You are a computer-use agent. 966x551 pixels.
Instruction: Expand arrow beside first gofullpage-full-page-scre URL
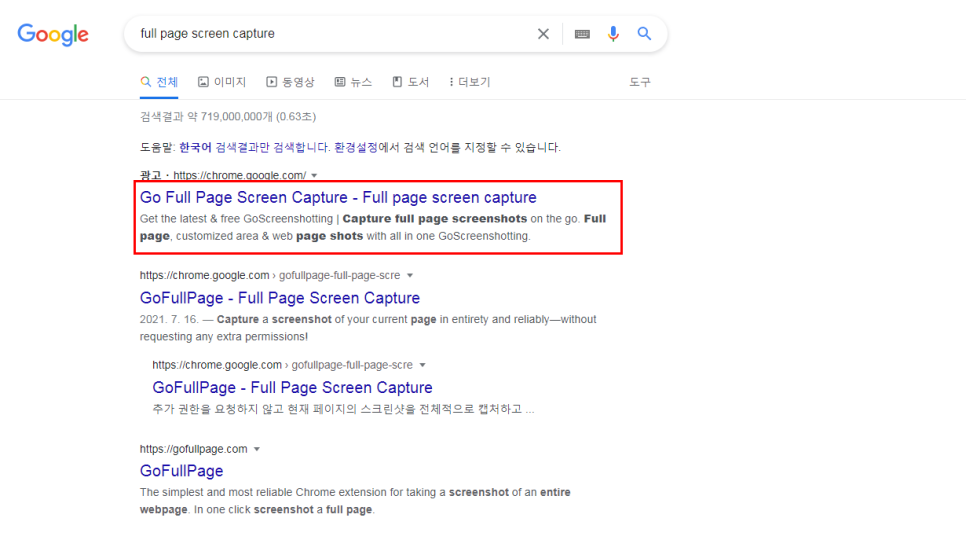pyautogui.click(x=410, y=276)
